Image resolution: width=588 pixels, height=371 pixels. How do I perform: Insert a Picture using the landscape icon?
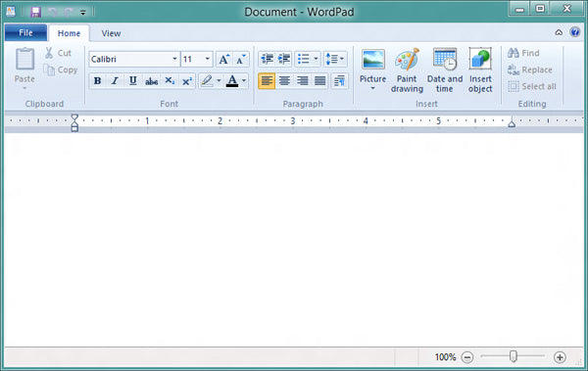click(x=372, y=60)
